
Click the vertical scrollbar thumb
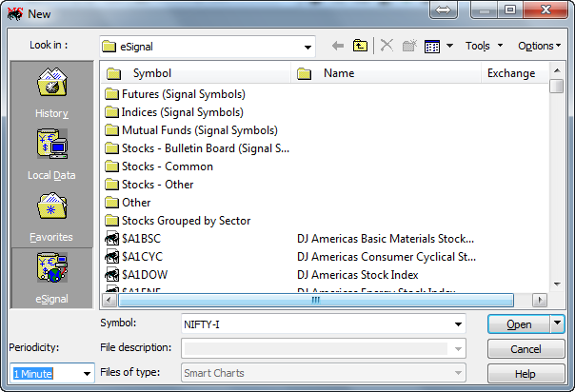[x=557, y=87]
